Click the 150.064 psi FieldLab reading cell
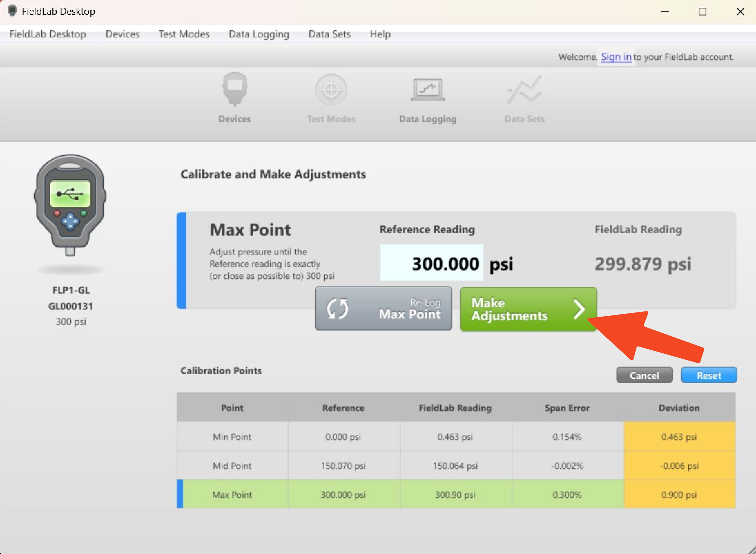756x554 pixels. pos(456,465)
